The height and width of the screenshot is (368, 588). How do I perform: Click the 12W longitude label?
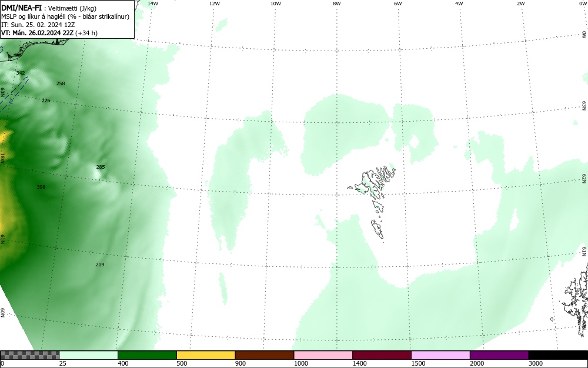[214, 4]
